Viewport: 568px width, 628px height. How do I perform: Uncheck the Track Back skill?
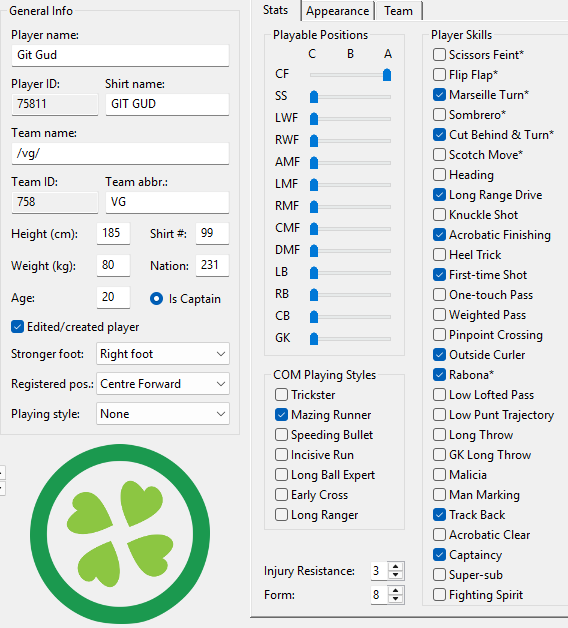[x=439, y=515]
